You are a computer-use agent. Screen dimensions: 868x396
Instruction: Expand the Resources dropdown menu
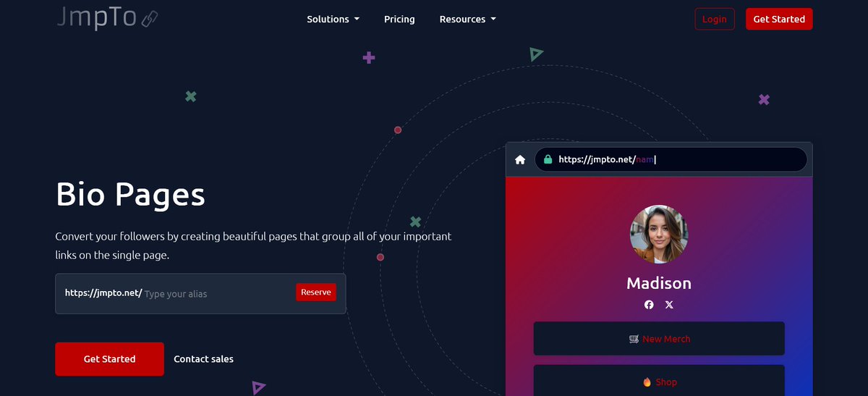[x=467, y=20]
